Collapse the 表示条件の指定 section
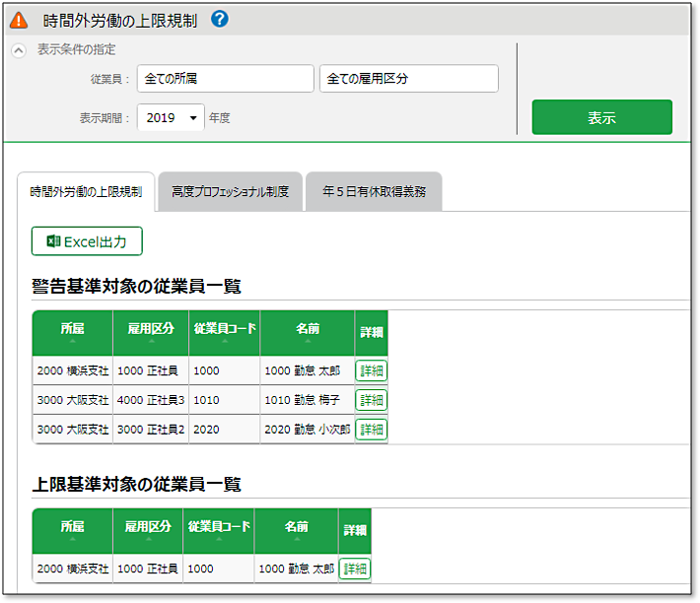The height and width of the screenshot is (603, 700). pyautogui.click(x=19, y=50)
